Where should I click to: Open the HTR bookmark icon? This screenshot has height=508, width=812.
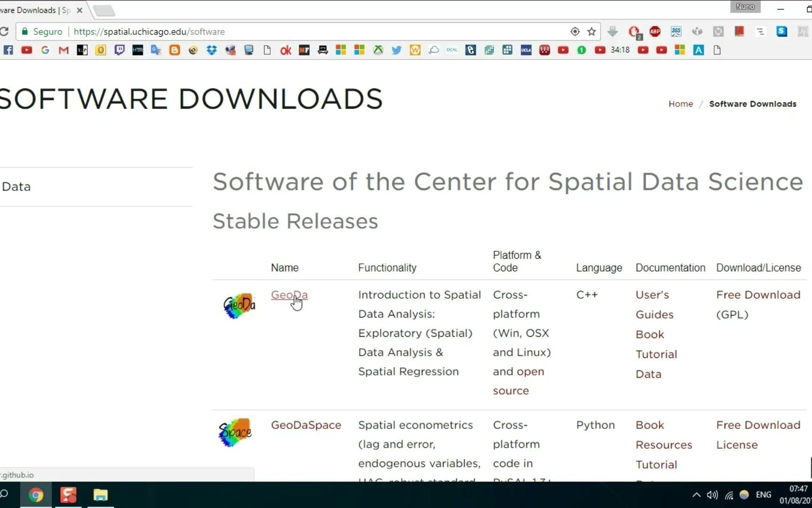coord(138,50)
